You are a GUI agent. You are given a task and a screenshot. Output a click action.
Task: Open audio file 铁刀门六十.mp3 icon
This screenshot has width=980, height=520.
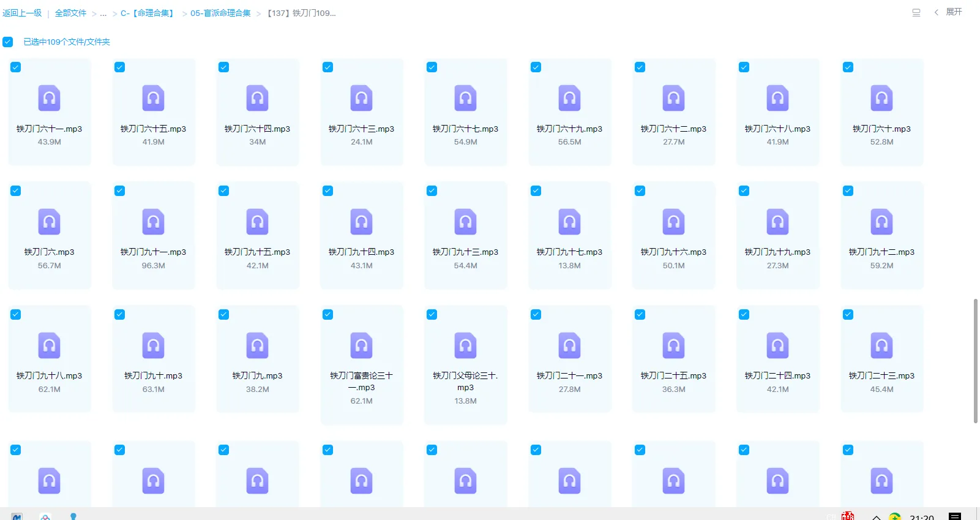pyautogui.click(x=882, y=98)
